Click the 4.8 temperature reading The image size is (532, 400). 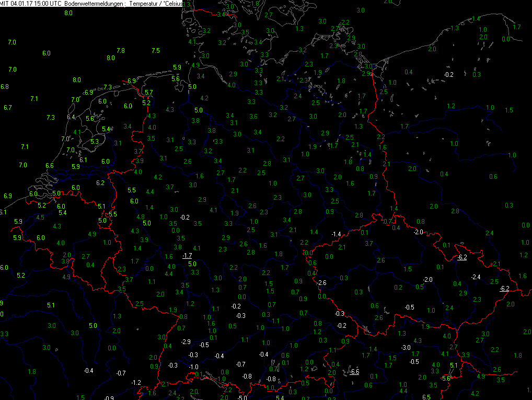coord(141,217)
